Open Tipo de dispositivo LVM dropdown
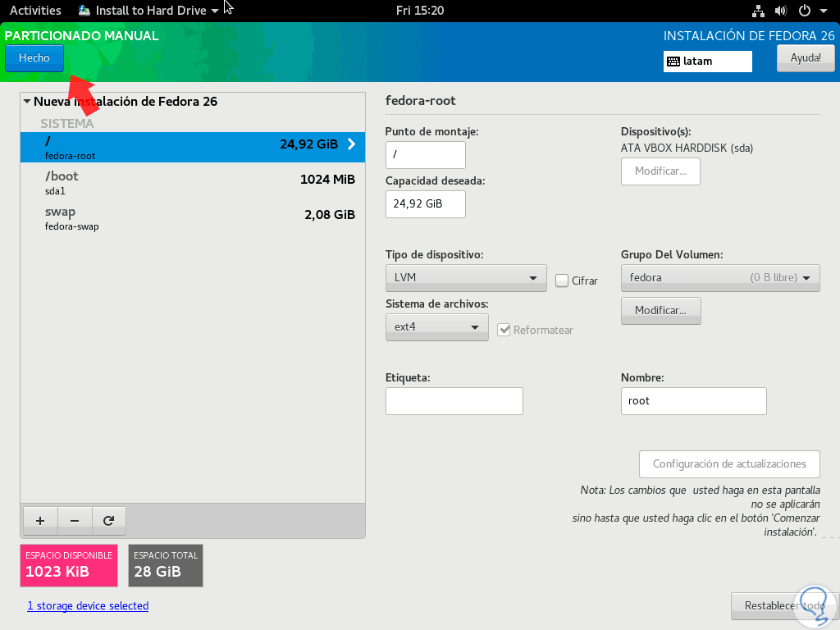This screenshot has height=630, width=840. pyautogui.click(x=466, y=277)
